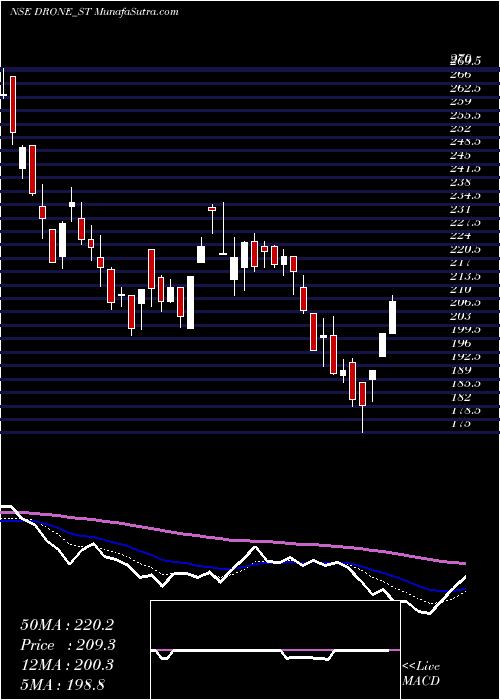Select the 262.5 price axis label
This screenshot has height=700, width=500.
[x=465, y=88]
